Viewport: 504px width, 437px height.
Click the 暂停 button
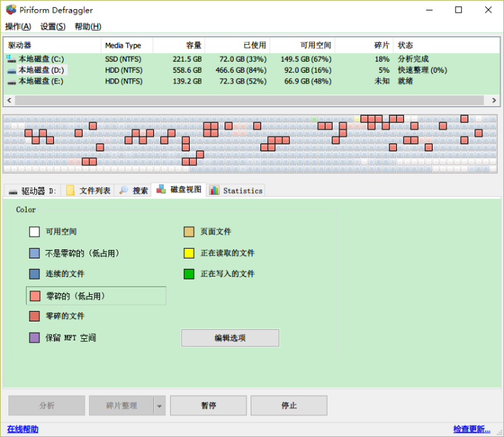click(x=209, y=405)
